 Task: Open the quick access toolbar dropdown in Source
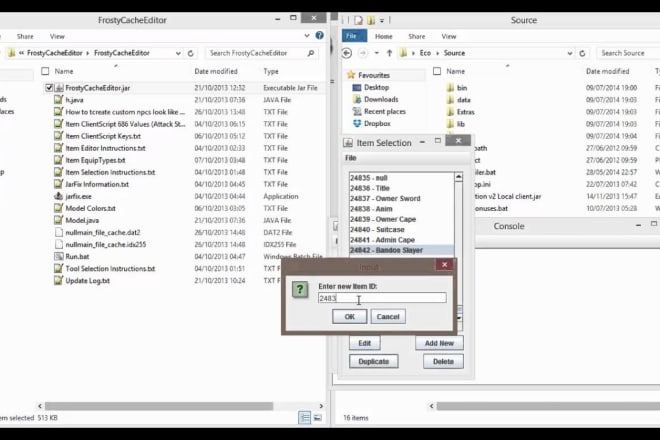pos(382,20)
